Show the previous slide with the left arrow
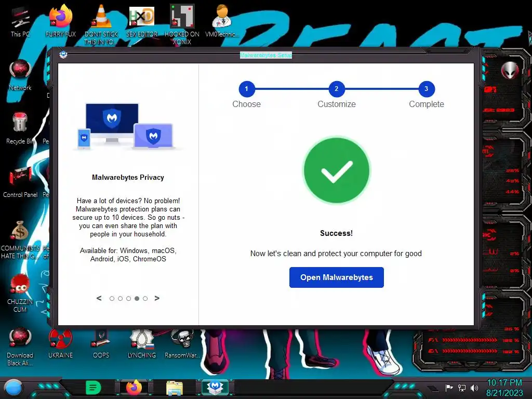This screenshot has height=399, width=532. [x=99, y=298]
